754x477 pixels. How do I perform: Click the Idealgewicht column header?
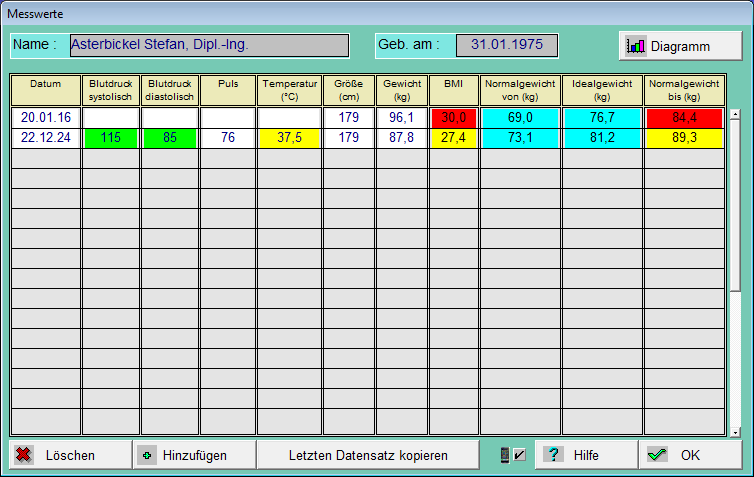(602, 90)
